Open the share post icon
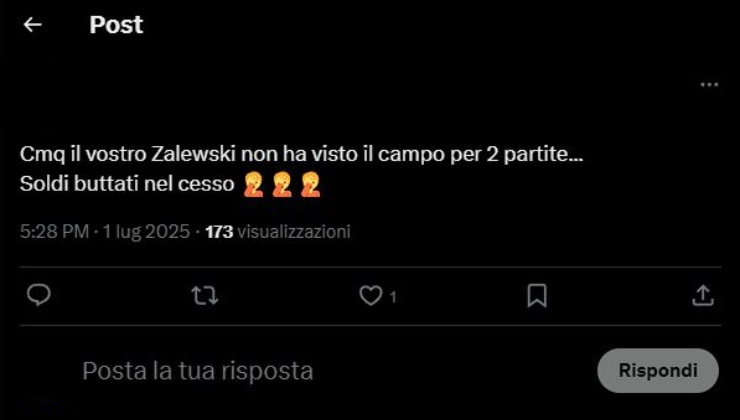Screen dimensions: 740x420 click(x=703, y=296)
